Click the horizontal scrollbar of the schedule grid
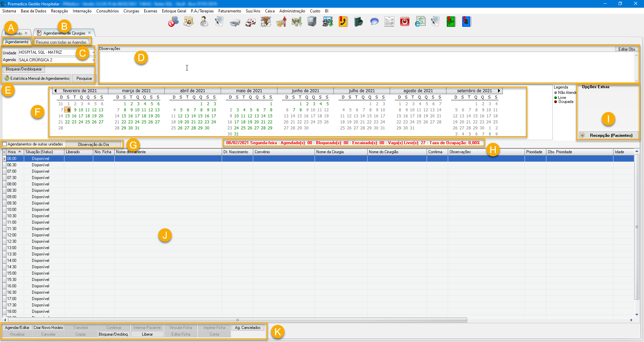Screen dimensions: 644x342 pyautogui.click(x=237, y=320)
